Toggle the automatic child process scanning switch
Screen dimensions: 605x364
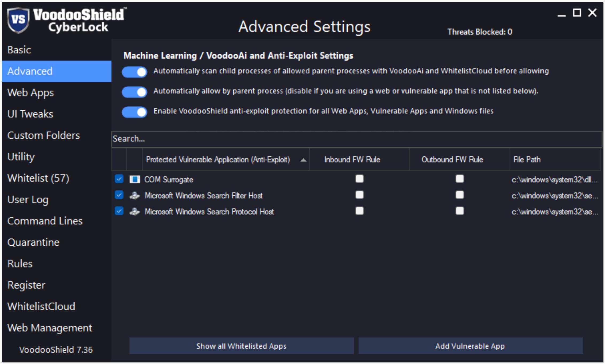pos(134,72)
